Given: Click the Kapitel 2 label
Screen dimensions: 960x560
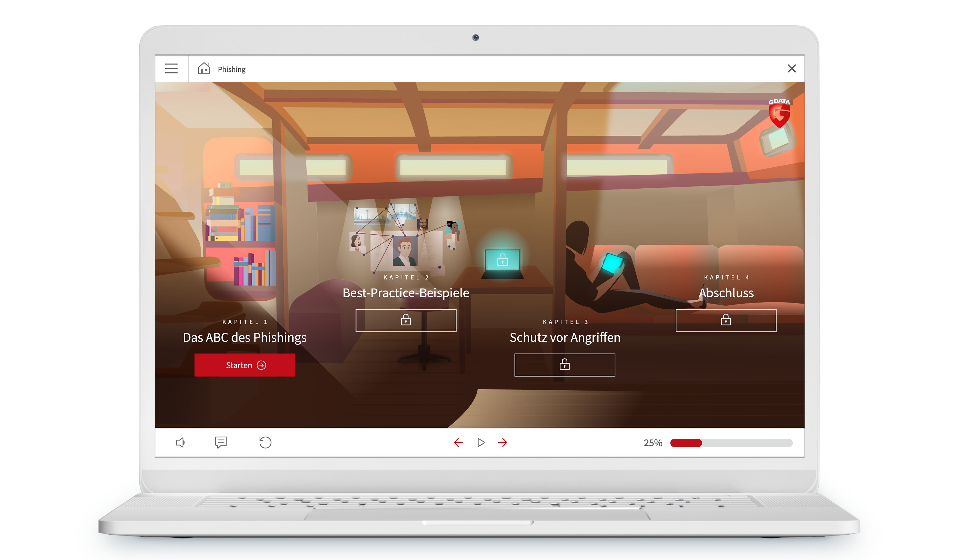Looking at the screenshot, I should [x=406, y=277].
